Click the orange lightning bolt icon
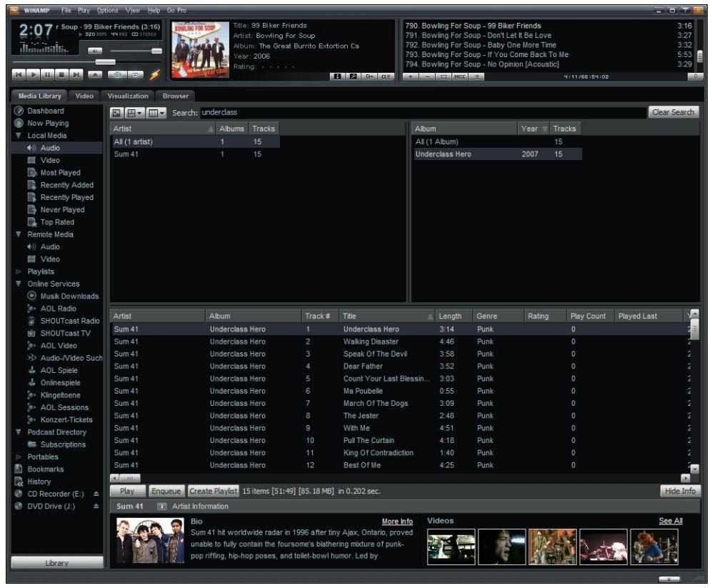 tap(154, 74)
